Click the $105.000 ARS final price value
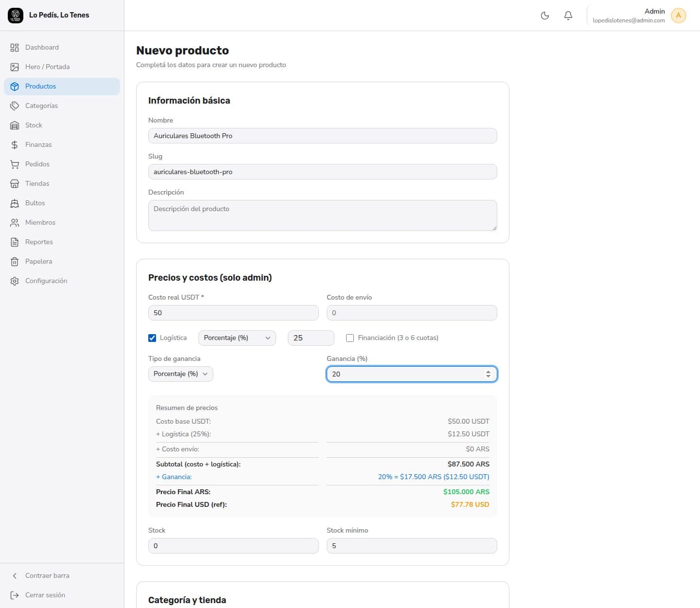This screenshot has height=608, width=700. pos(466,492)
